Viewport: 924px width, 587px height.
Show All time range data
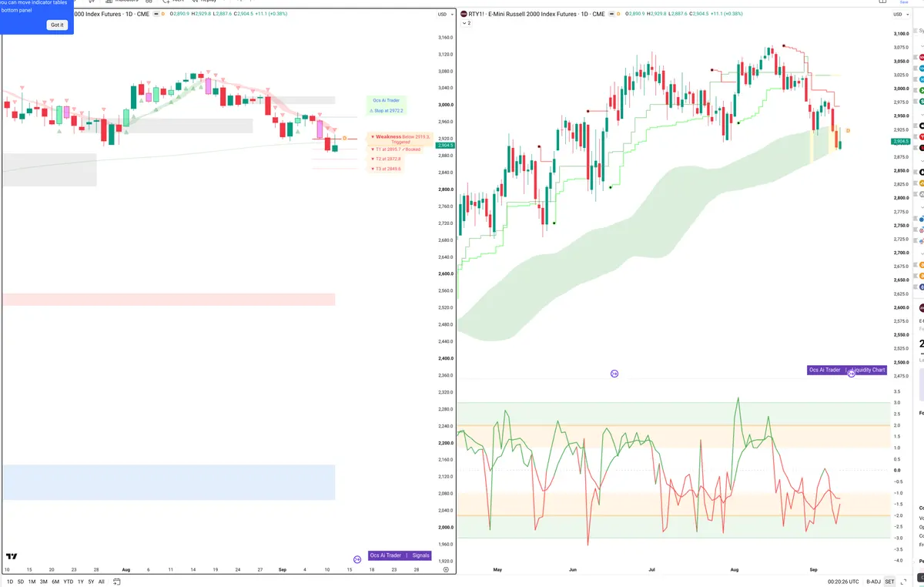tap(102, 582)
